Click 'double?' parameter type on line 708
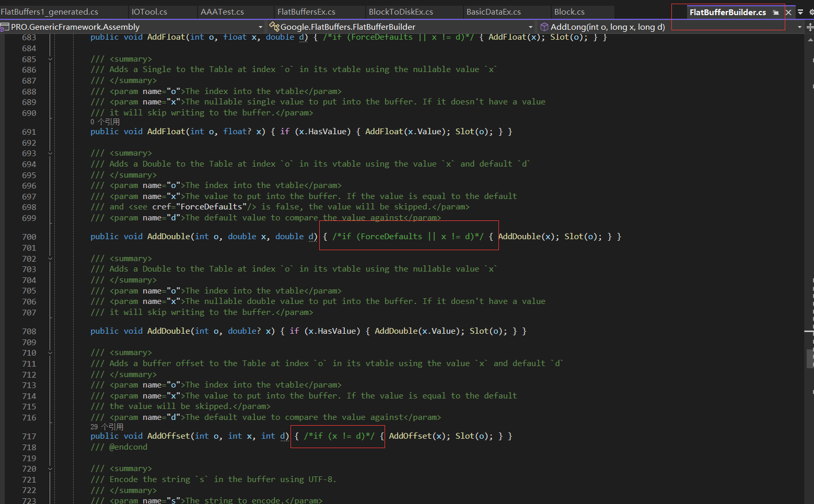Screen dimensions: 814x504 244,331
